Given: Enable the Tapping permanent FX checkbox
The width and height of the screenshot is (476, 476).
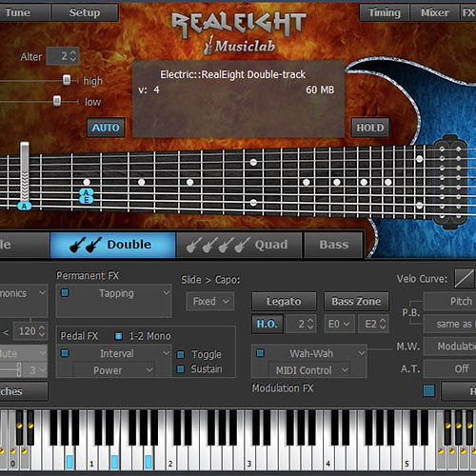Looking at the screenshot, I should (65, 292).
